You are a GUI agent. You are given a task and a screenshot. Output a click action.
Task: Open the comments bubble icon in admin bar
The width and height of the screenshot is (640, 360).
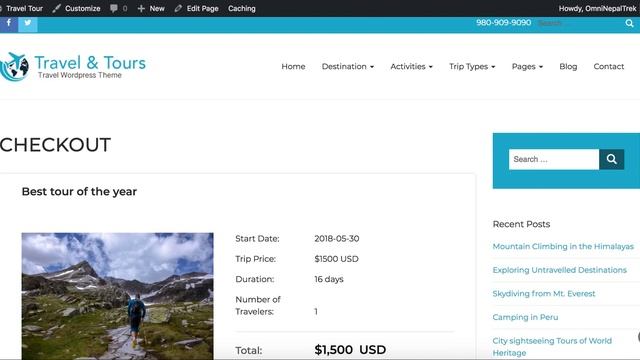(114, 9)
